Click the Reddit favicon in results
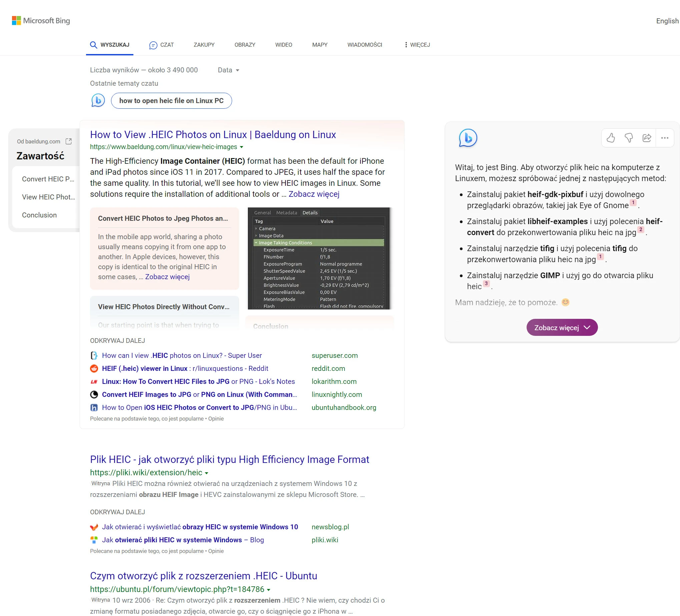This screenshot has width=680, height=616. pos(94,369)
